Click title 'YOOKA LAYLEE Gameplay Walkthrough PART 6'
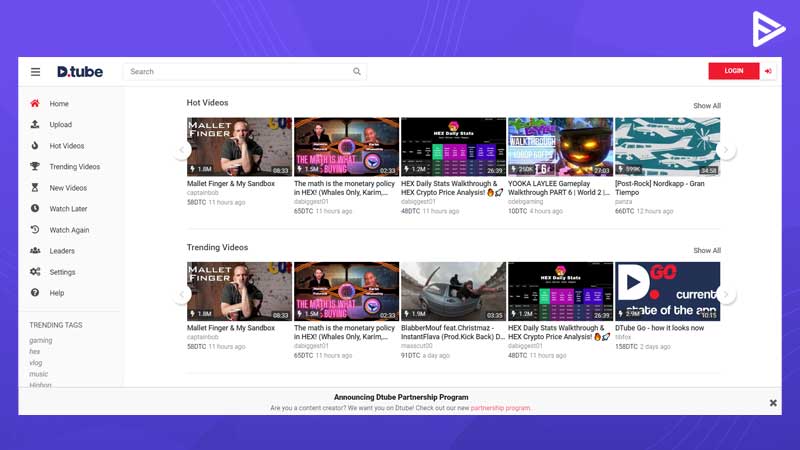 [x=559, y=188]
